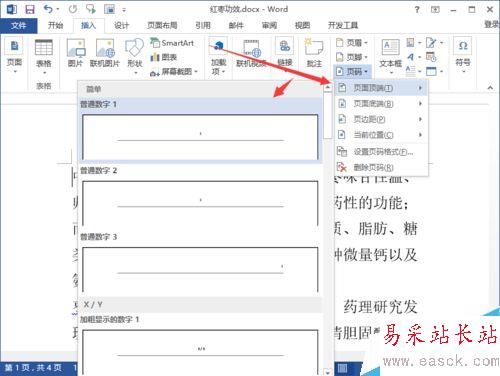Viewport: 500px width, 376px height.
Task: Click the ribbon display options icon
Action: pyautogui.click(x=435, y=9)
